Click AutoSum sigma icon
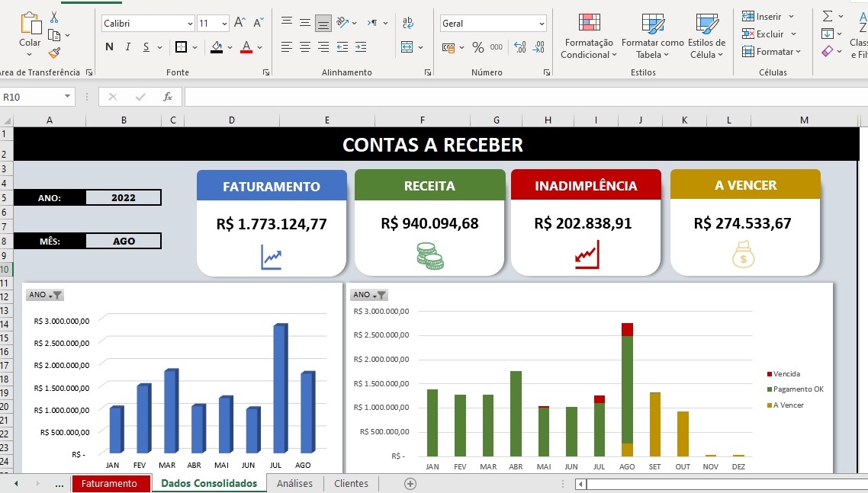Viewport: 868px width, 493px height. [828, 16]
